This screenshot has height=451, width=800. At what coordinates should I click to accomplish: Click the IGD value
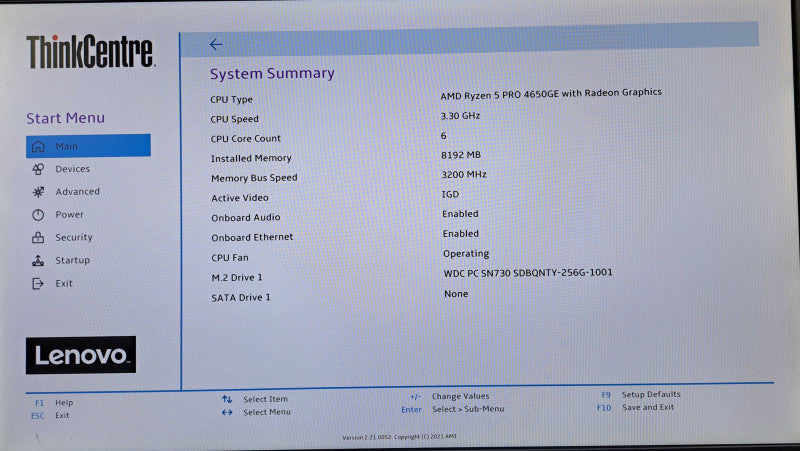pyautogui.click(x=451, y=194)
